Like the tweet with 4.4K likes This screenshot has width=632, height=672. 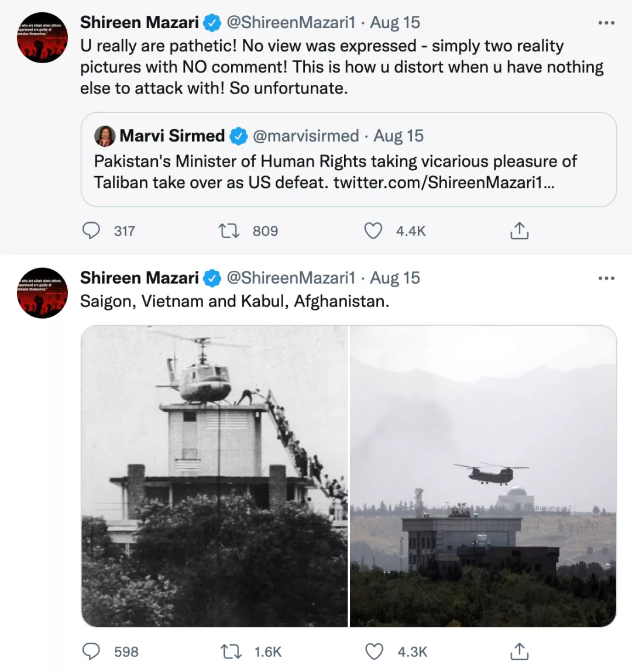point(373,231)
